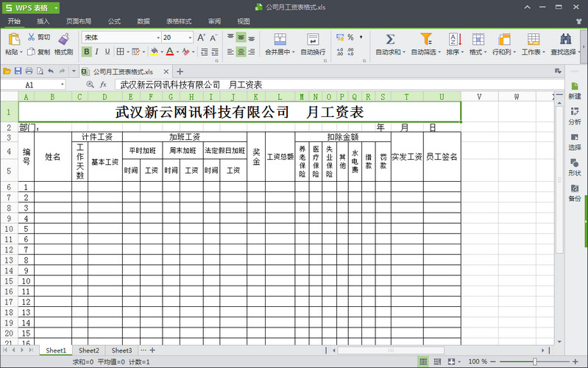This screenshot has height=368, width=588.
Task: Open the Shapes panel in right sidebar
Action: tap(574, 168)
